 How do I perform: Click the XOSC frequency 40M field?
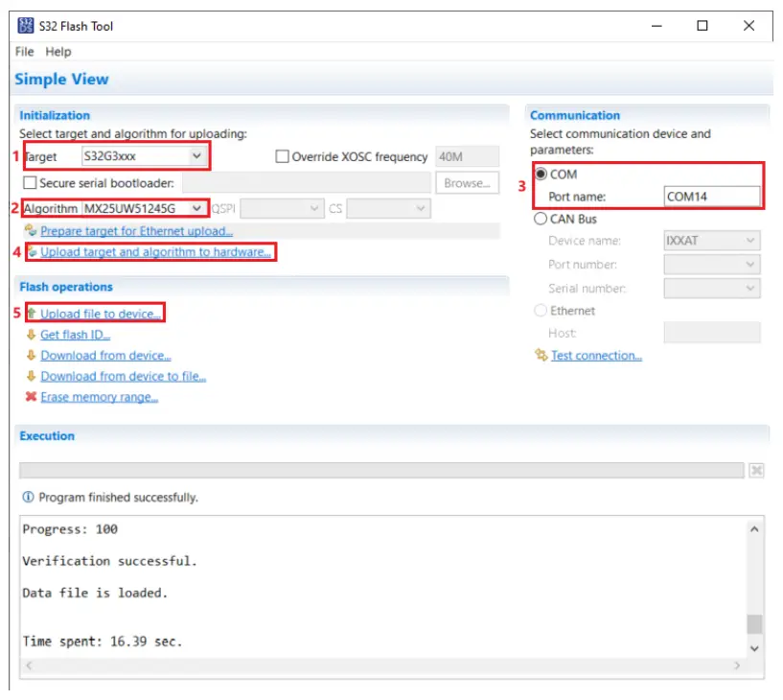(467, 156)
